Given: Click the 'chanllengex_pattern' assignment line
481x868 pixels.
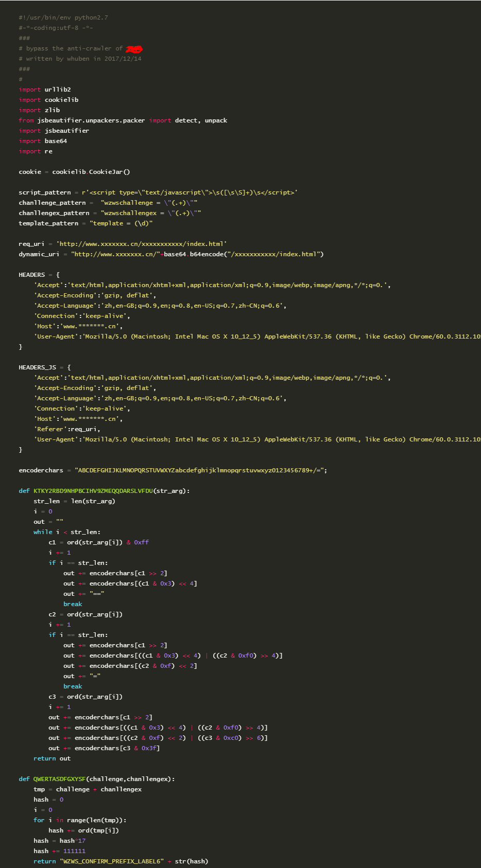Looking at the screenshot, I should pos(110,213).
